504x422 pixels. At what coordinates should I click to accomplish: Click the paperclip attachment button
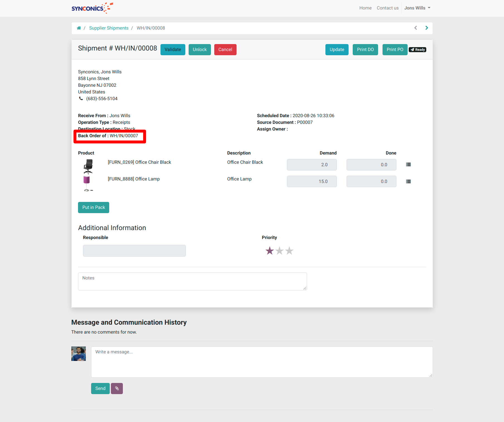pyautogui.click(x=117, y=389)
